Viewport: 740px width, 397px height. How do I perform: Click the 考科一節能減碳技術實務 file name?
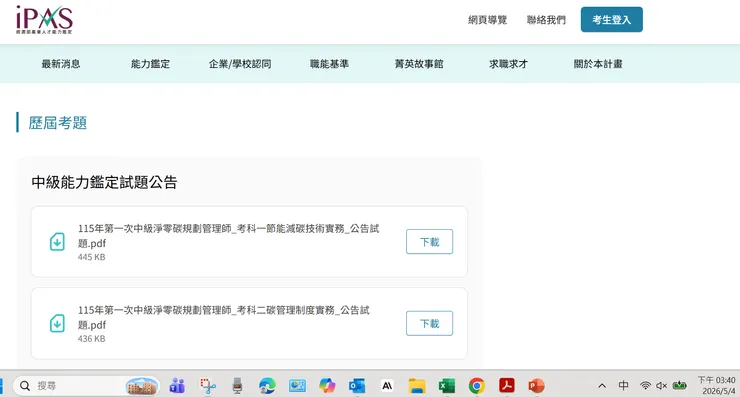click(x=228, y=236)
